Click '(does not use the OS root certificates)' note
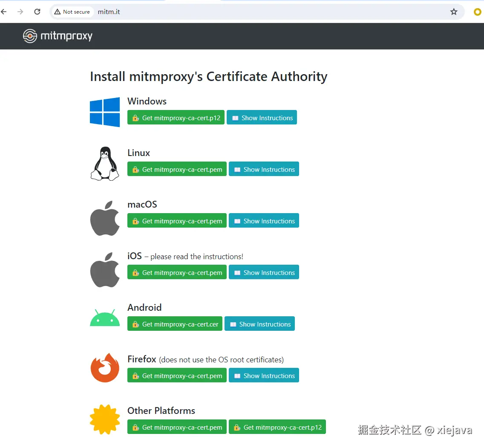This screenshot has height=448, width=484. coord(221,360)
